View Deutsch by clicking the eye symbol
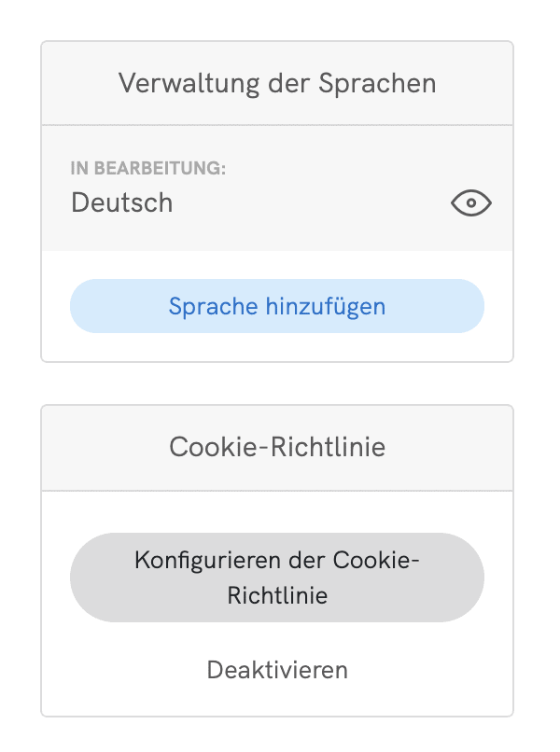This screenshot has height=752, width=560. 470,202
